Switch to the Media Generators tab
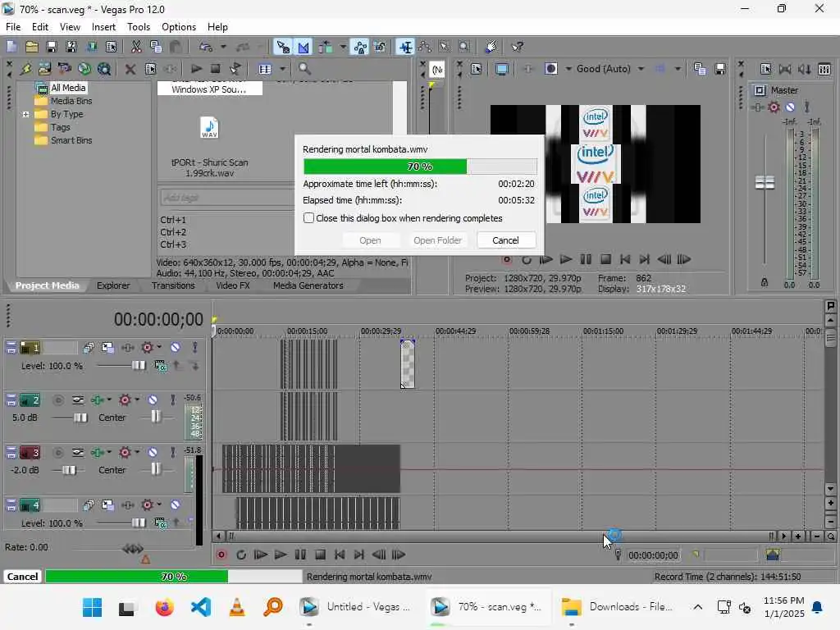This screenshot has width=840, height=630. tap(308, 285)
